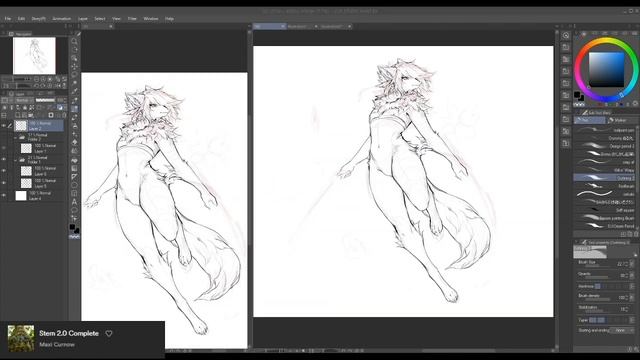Open the Window menu
The image size is (640, 360).
(151, 19)
